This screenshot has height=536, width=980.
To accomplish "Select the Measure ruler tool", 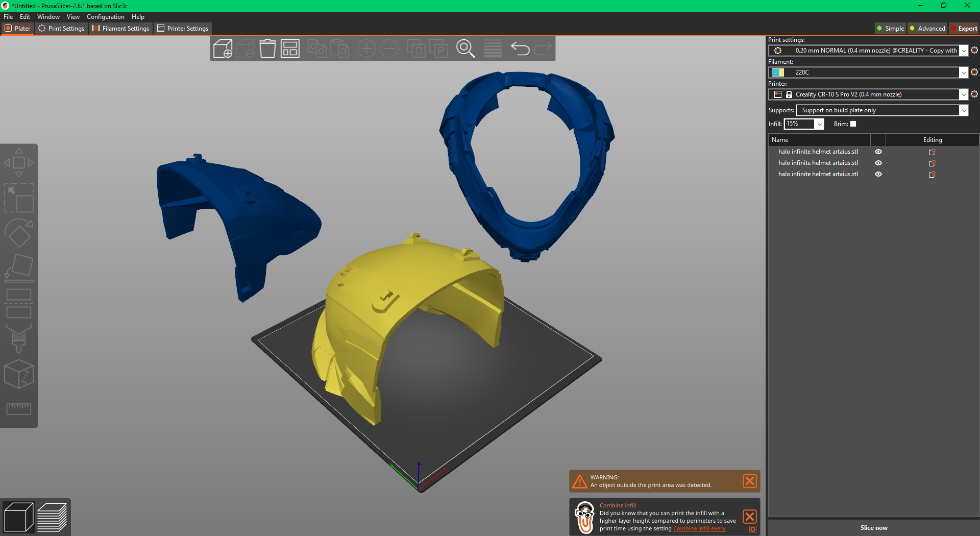I will (x=19, y=409).
